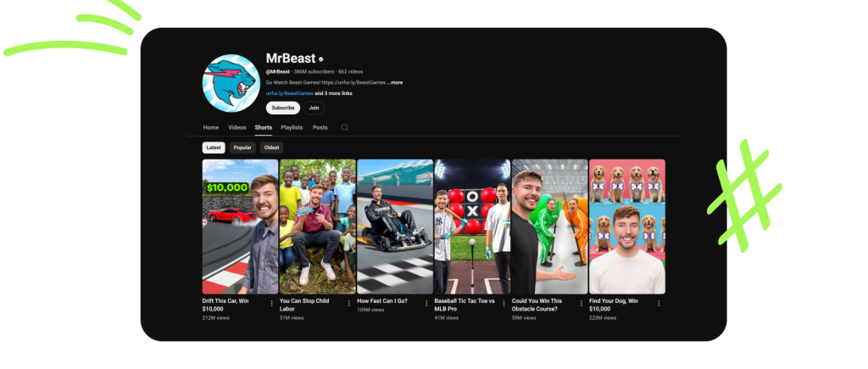Image resolution: width=868 pixels, height=369 pixels.
Task: Play the Find Your Dog short thumbnail
Action: click(x=627, y=226)
